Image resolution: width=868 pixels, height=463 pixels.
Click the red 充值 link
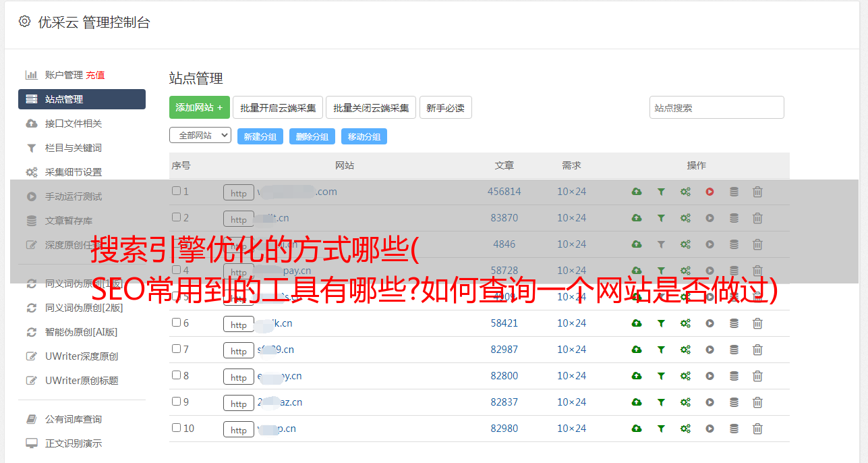[x=95, y=75]
